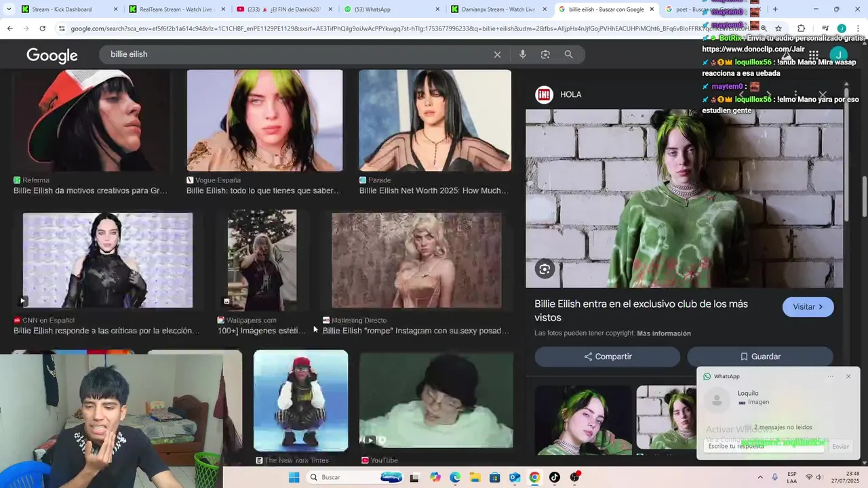Open Task View in the taskbar
868x488 pixels.
pyautogui.click(x=414, y=477)
